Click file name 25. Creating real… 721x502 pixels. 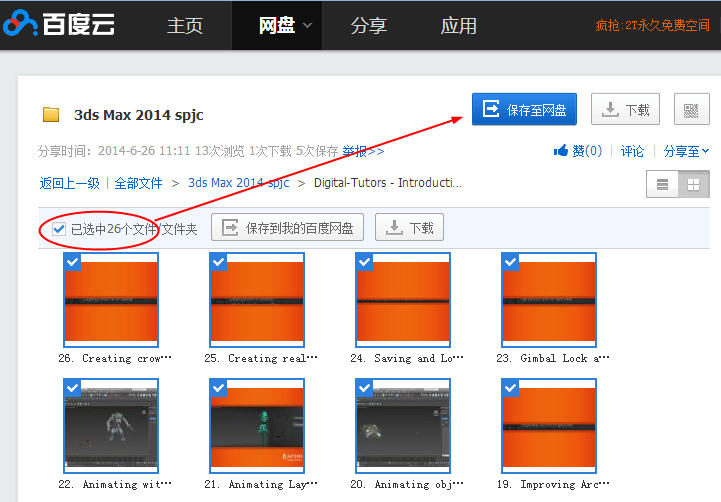[261, 358]
